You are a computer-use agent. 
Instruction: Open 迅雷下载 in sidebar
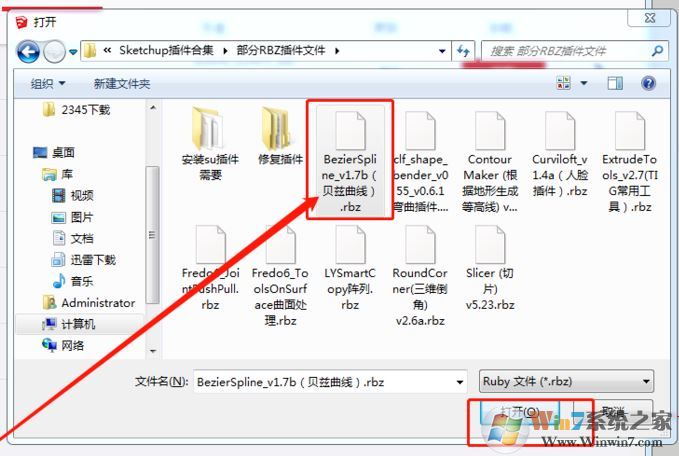pyautogui.click(x=83, y=260)
